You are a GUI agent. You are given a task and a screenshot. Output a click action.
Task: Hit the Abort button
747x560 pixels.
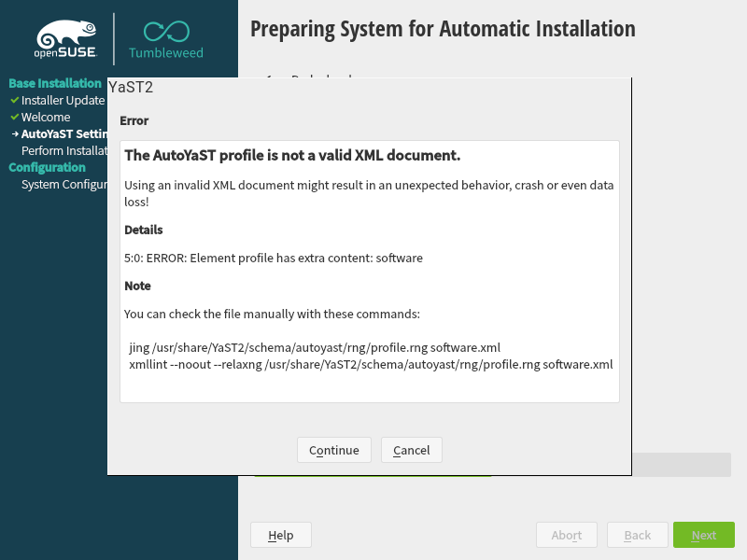(x=566, y=535)
